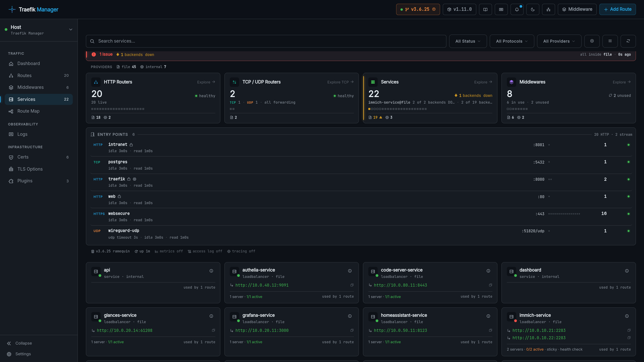The width and height of the screenshot is (644, 362).
Task: Click Explore on the Services card
Action: [483, 82]
